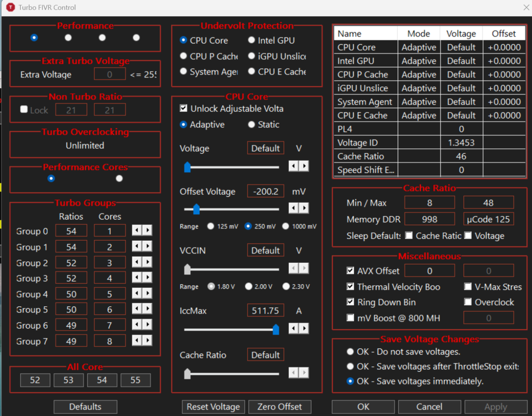This screenshot has height=416, width=532.
Task: Click the Group 6 decrease arrow
Action: (137, 325)
